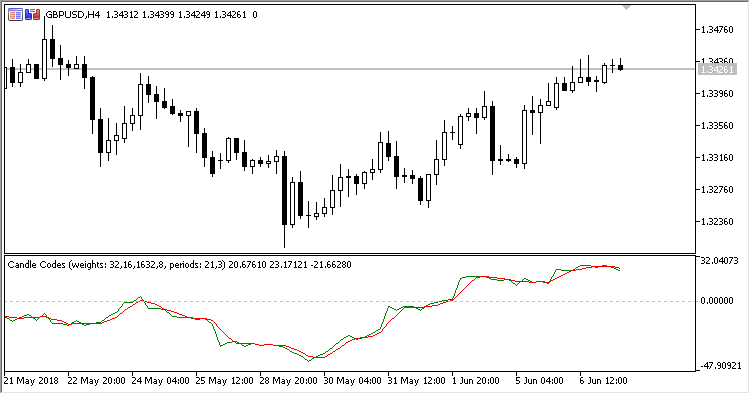Click the 28 May 20:00 time label
The image size is (750, 394).
pyautogui.click(x=288, y=381)
